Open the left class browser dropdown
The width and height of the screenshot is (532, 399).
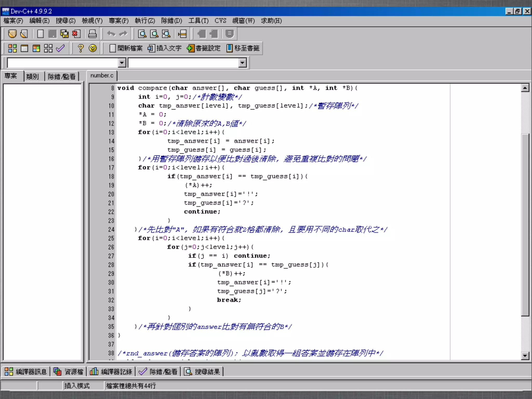122,63
